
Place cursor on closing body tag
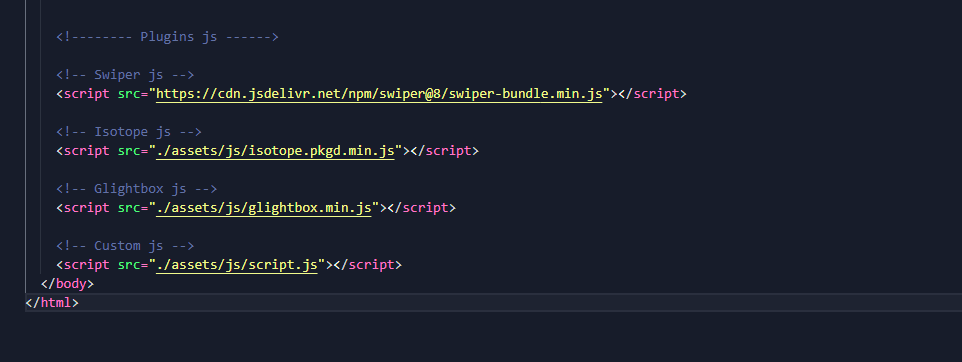tap(67, 284)
